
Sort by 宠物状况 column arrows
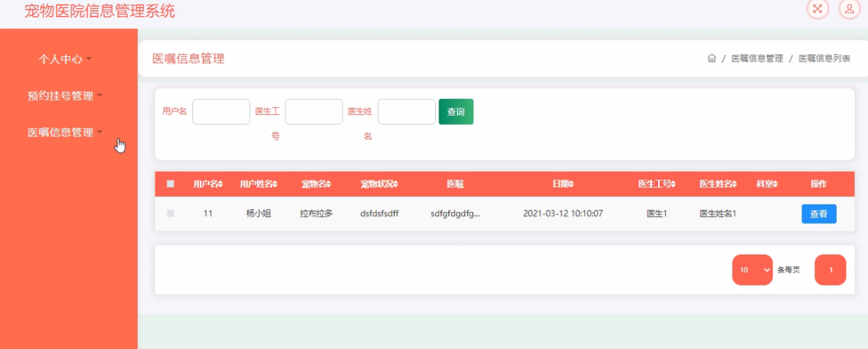(395, 184)
